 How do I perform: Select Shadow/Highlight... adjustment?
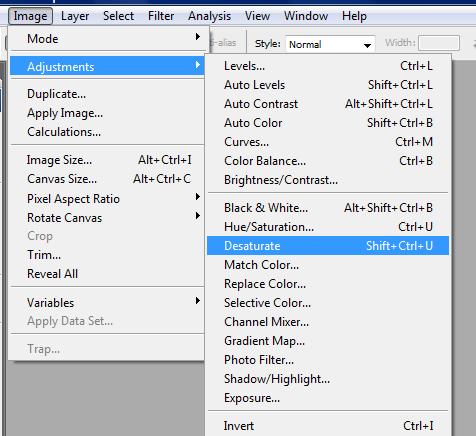[328, 379]
